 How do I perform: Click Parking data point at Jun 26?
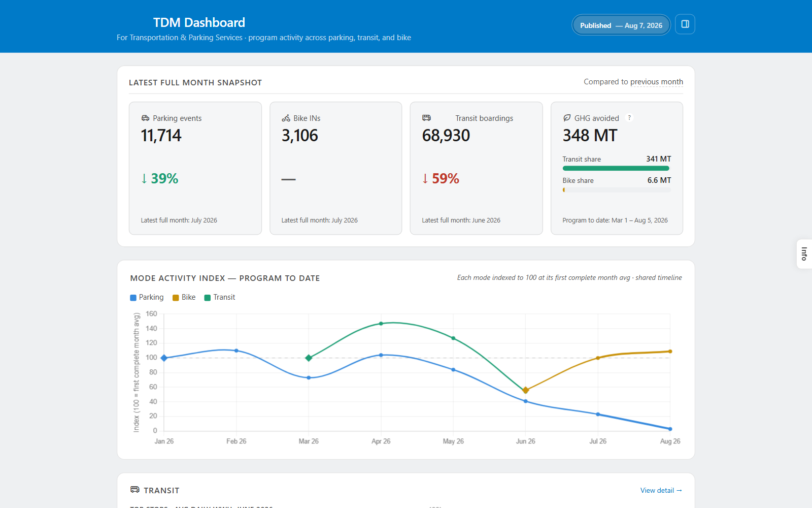click(x=526, y=401)
